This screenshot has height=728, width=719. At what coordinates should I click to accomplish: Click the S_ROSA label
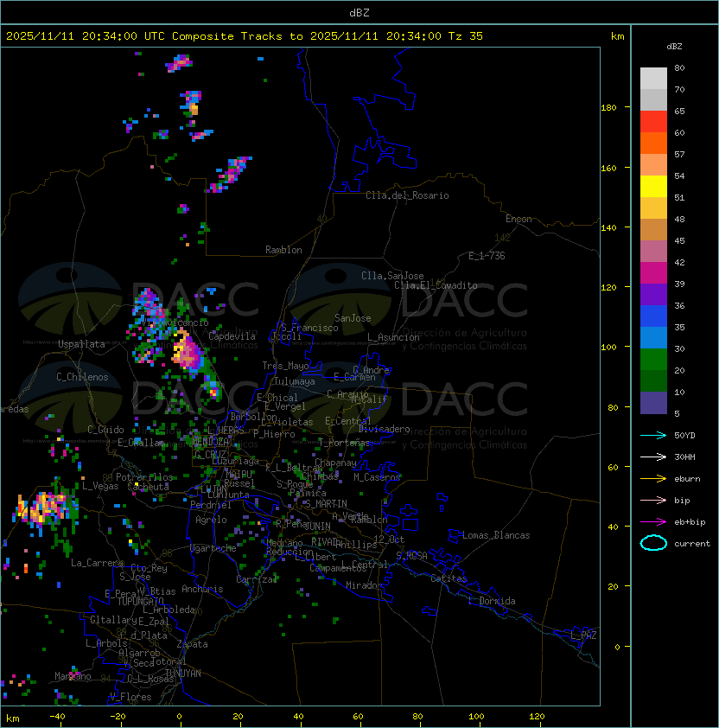coord(411,556)
